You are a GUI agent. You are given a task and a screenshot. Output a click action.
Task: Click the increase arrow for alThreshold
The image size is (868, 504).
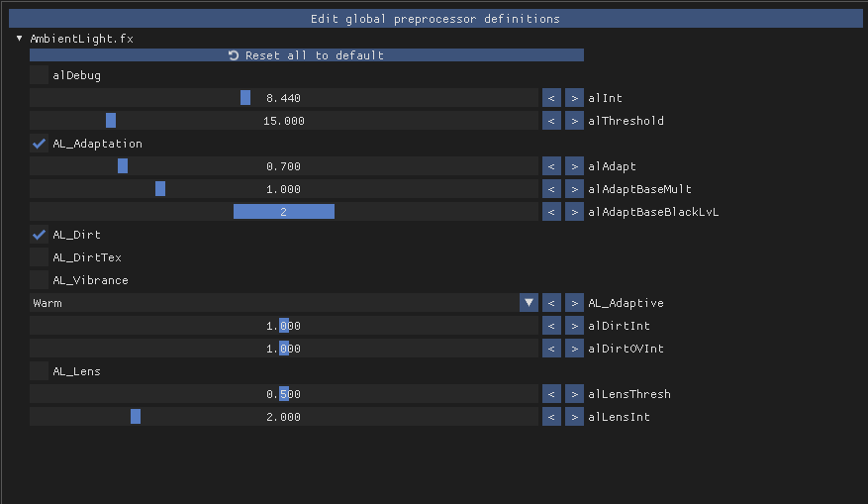point(574,121)
